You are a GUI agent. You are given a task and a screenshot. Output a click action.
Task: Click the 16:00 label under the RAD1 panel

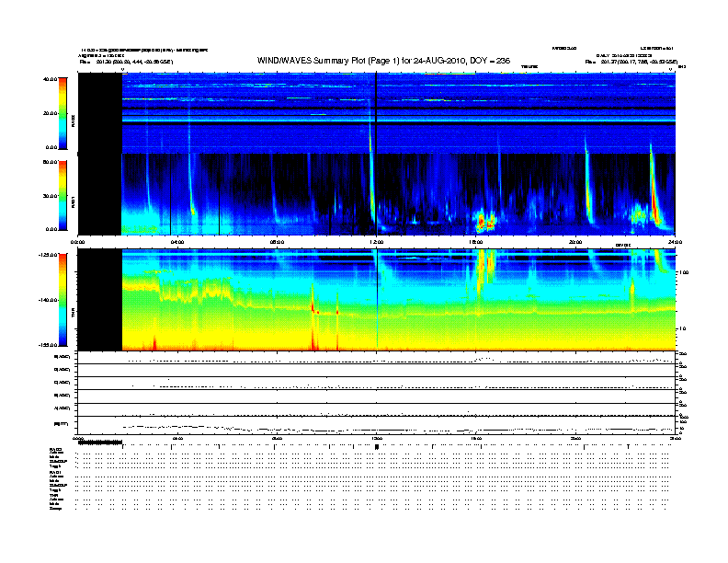click(x=476, y=242)
